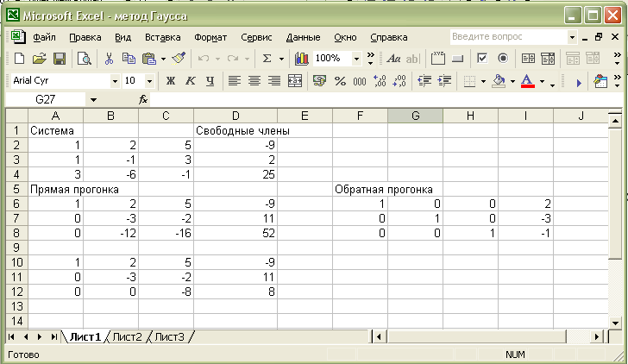Expand the AutoSum functions arrow
Screen dimensions: 628x364
(281, 59)
